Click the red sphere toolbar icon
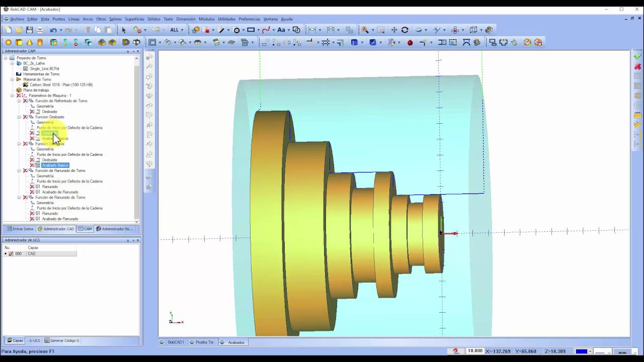 point(410,43)
